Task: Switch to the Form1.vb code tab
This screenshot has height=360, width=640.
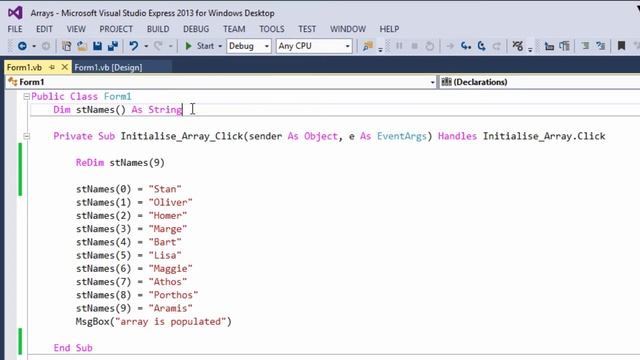Action: [24, 67]
